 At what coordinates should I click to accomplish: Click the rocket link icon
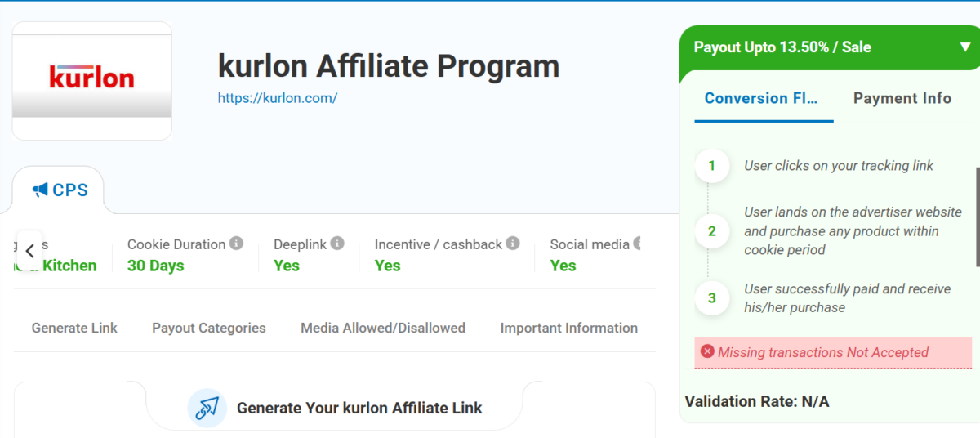207,408
